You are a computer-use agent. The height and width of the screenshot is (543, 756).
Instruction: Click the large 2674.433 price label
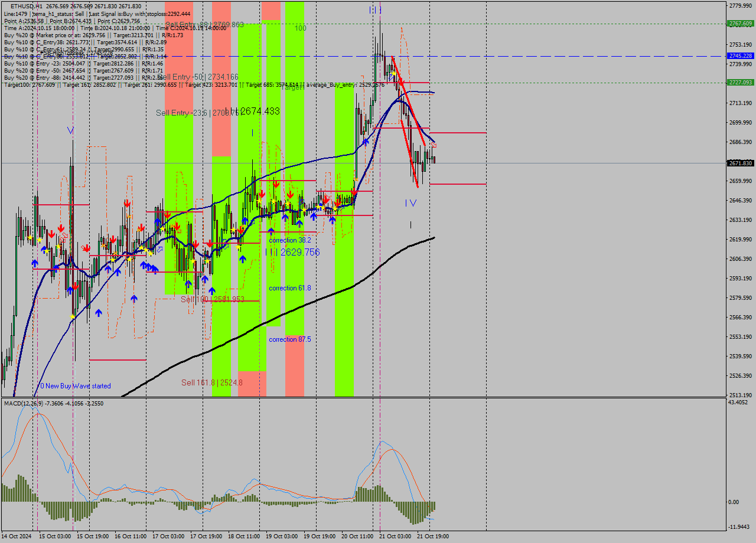click(260, 111)
